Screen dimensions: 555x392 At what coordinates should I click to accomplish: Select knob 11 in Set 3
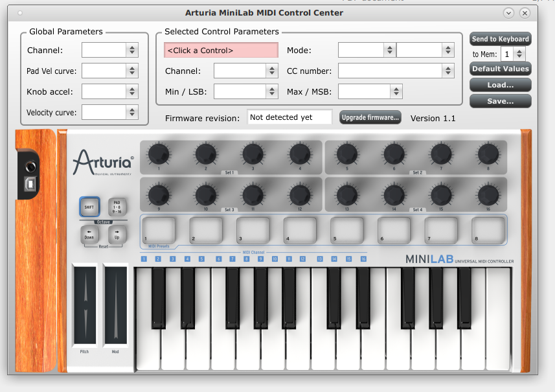coord(253,195)
